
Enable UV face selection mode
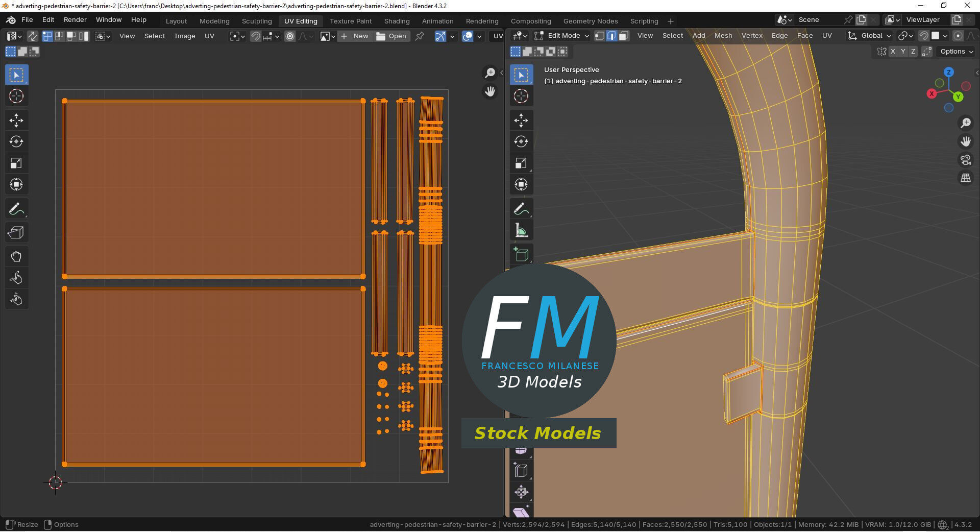71,36
